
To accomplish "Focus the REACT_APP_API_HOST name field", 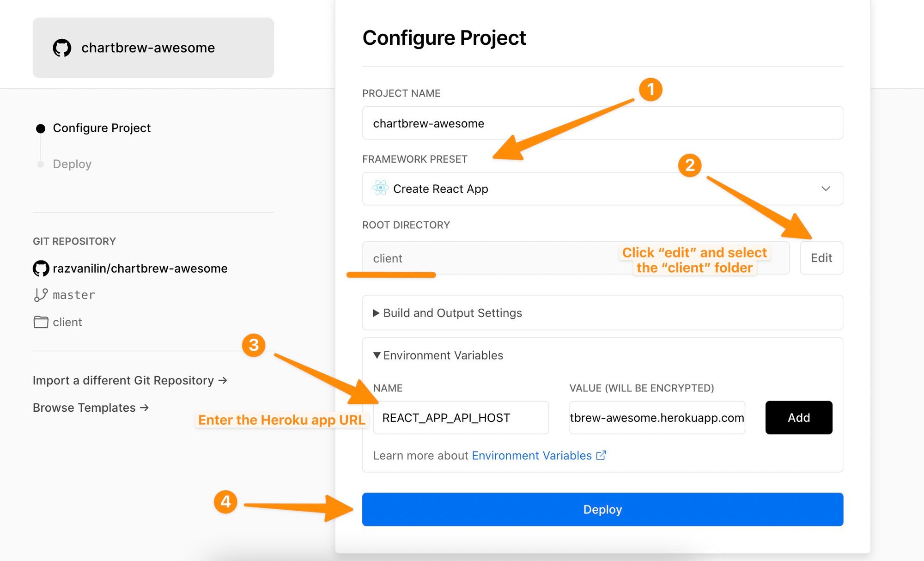I will [461, 418].
